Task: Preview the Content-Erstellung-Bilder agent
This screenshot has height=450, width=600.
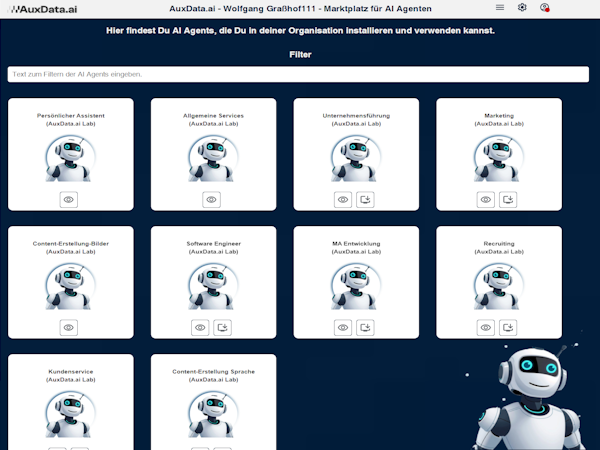Action: pos(69,327)
